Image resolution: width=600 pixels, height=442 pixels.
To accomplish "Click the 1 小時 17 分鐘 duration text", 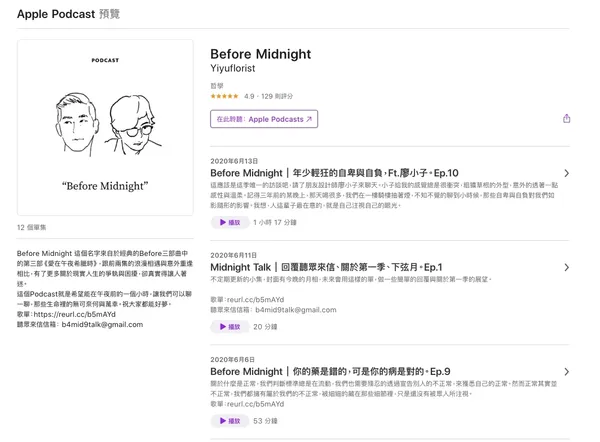I will [275, 222].
